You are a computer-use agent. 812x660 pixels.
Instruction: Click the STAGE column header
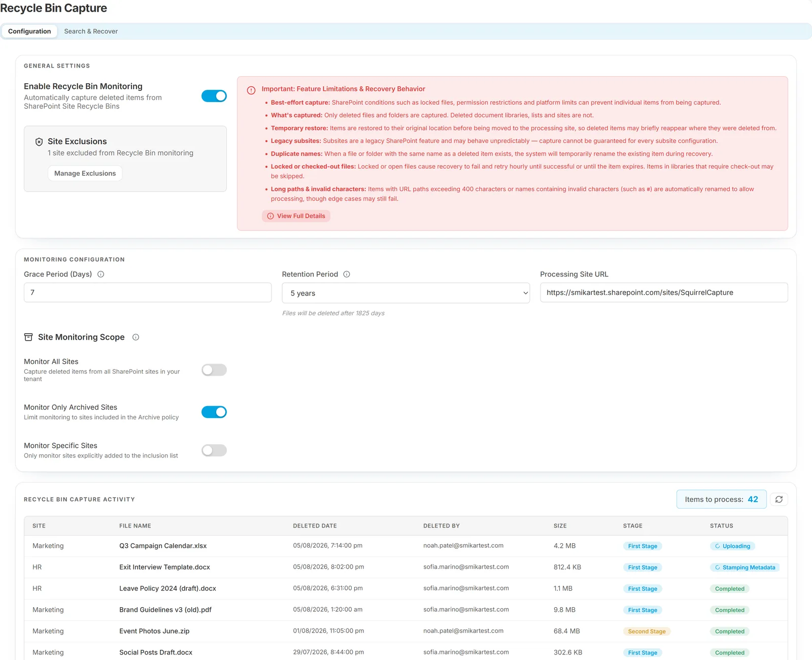633,526
